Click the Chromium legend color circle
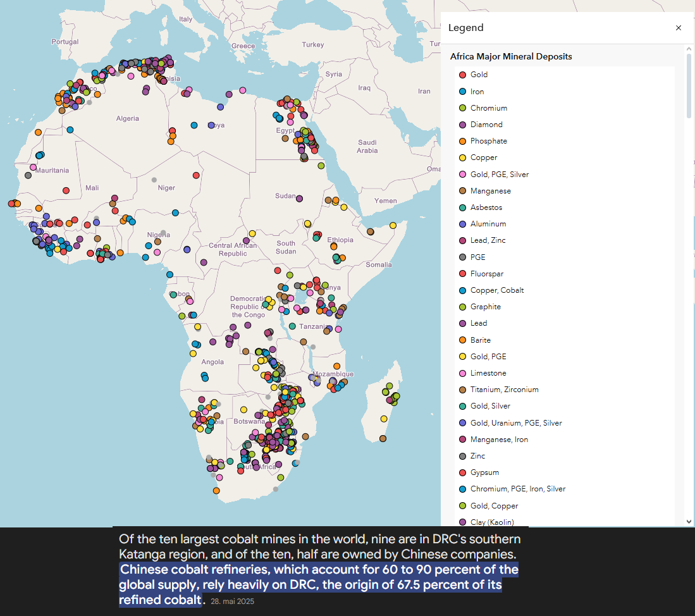 (x=462, y=108)
